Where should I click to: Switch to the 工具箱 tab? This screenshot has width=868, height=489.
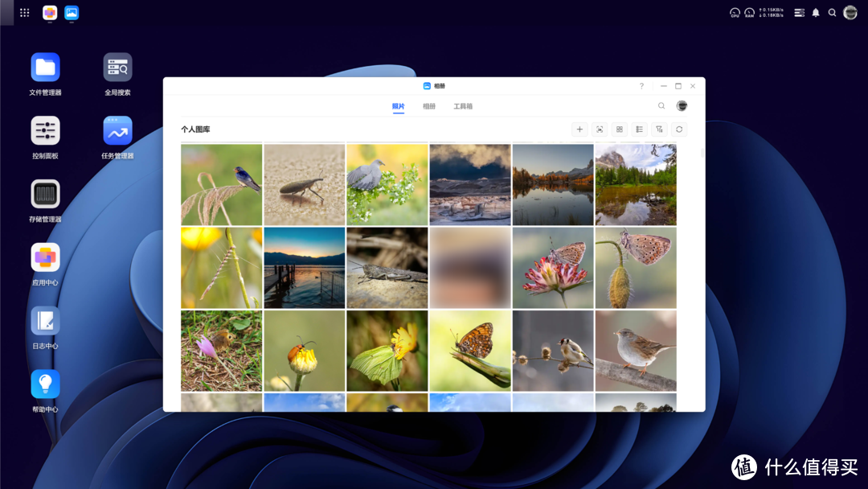pyautogui.click(x=463, y=106)
